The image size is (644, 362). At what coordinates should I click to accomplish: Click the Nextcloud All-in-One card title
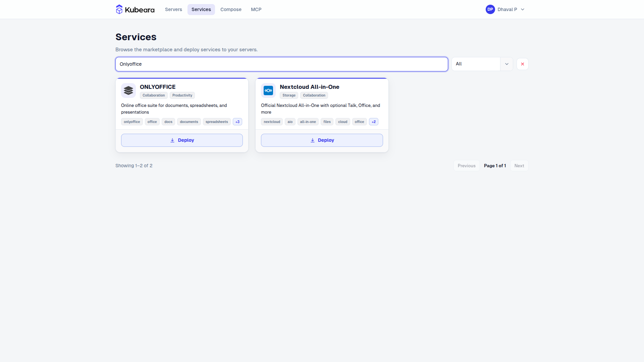tap(310, 87)
